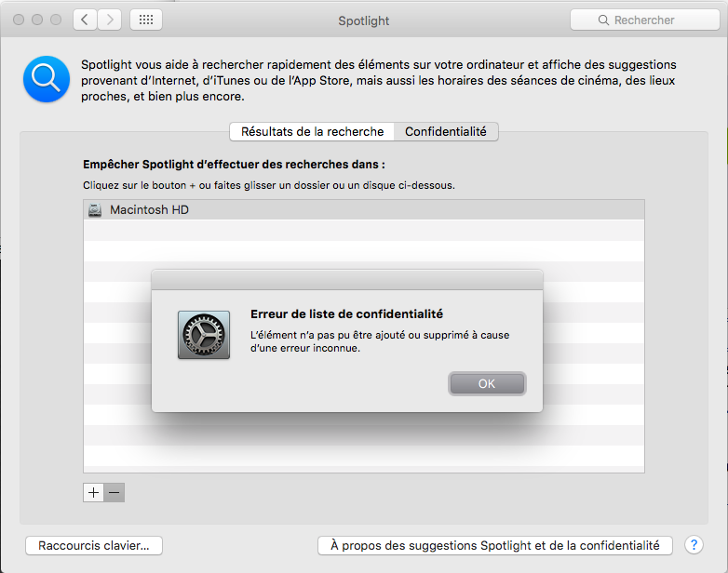Show all preferences grid button
The image size is (728, 573).
[146, 20]
